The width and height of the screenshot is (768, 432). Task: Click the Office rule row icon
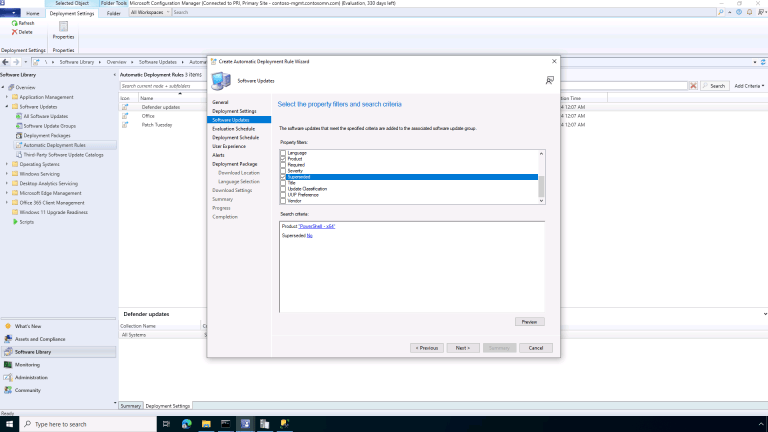(125, 116)
